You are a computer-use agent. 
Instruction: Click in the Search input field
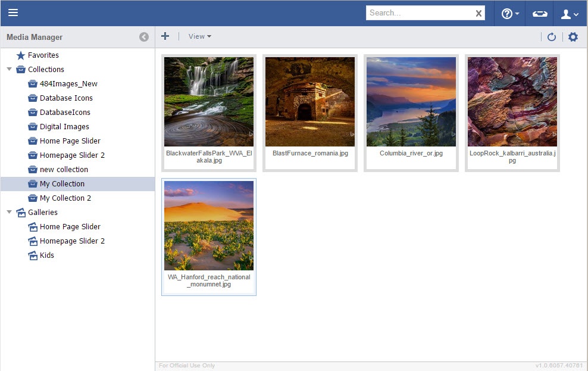(420, 13)
